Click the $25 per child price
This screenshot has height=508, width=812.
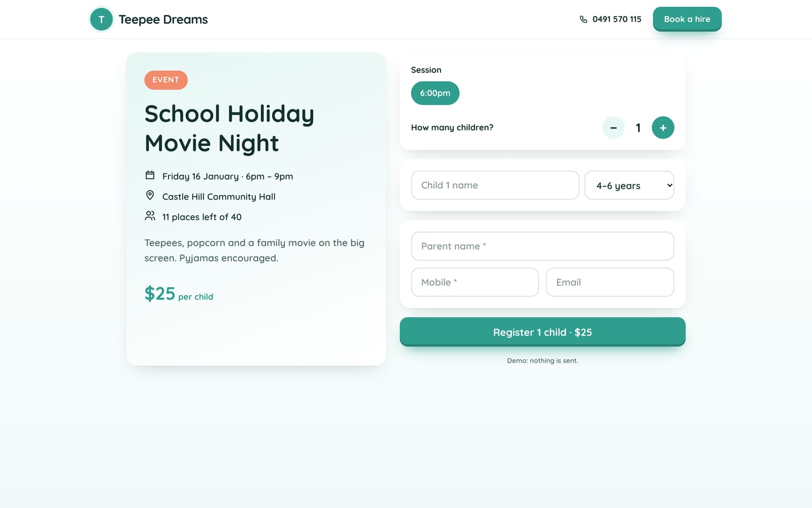pyautogui.click(x=179, y=294)
